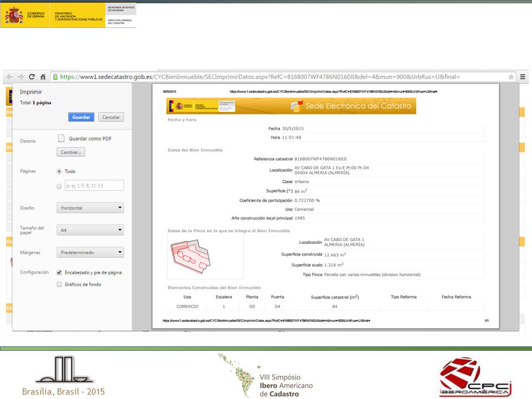Click the Cambiar... destination button

(71, 152)
